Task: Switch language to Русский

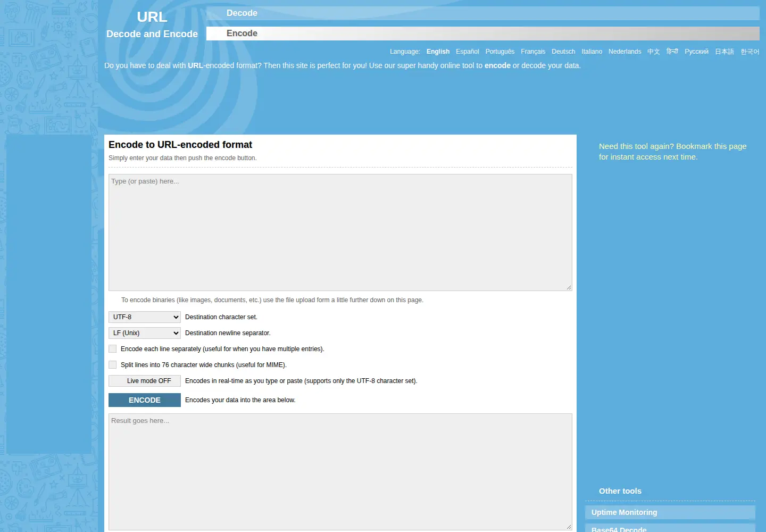Action: coord(696,52)
